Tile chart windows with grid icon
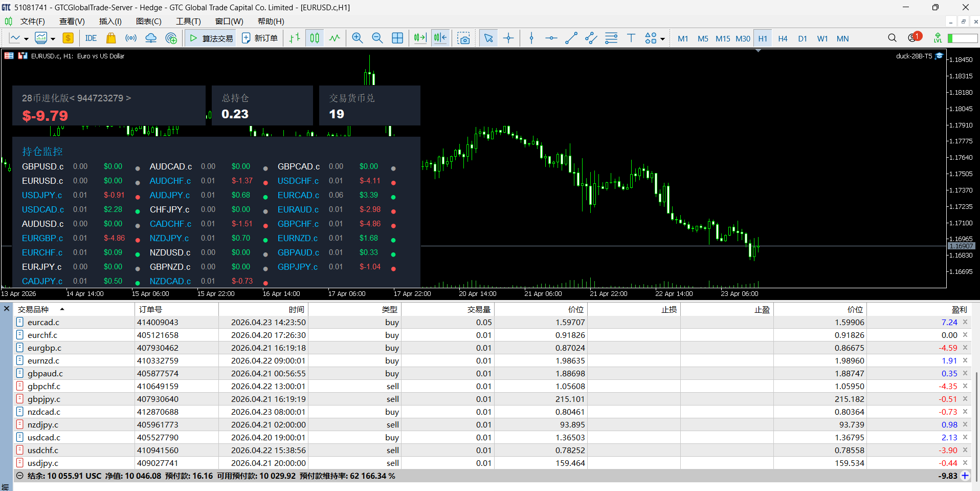Viewport: 980px width, 491px height. [397, 38]
